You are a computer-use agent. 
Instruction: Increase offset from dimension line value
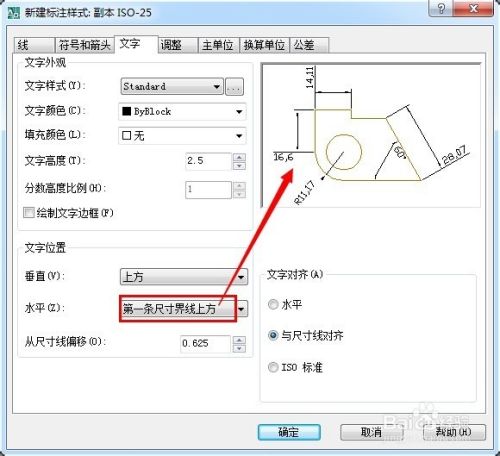pos(239,340)
